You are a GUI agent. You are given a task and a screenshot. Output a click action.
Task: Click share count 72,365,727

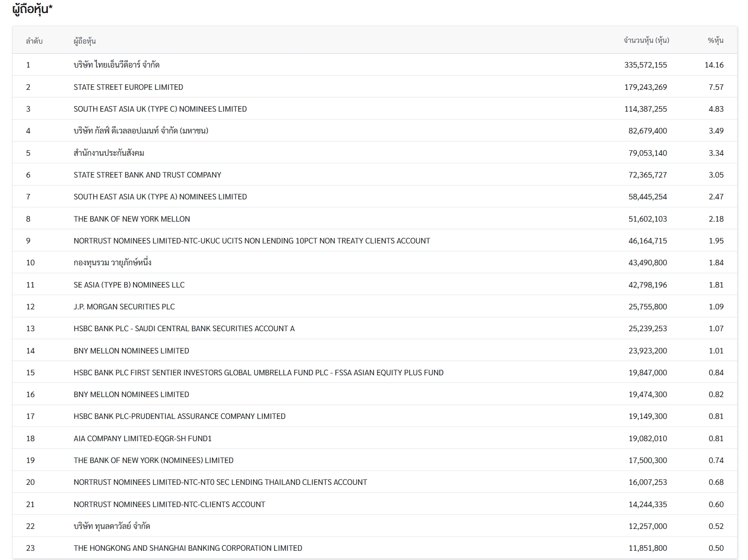point(648,175)
